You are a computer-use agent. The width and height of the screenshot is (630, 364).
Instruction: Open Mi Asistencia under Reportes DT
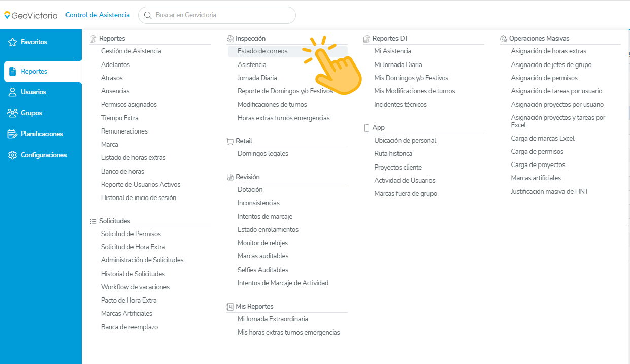(x=393, y=51)
